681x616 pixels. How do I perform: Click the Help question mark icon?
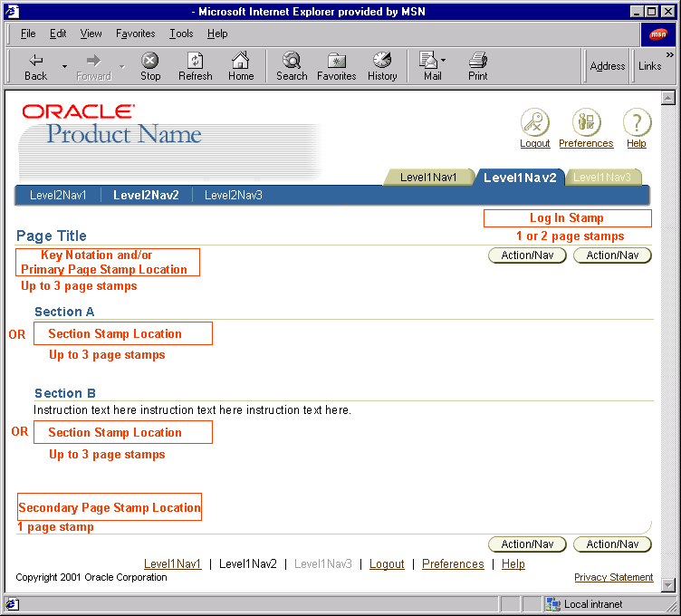tap(637, 122)
